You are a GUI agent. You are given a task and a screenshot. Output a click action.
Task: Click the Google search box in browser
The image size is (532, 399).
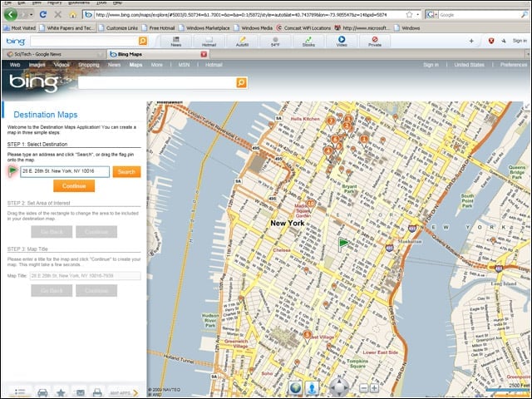point(480,15)
